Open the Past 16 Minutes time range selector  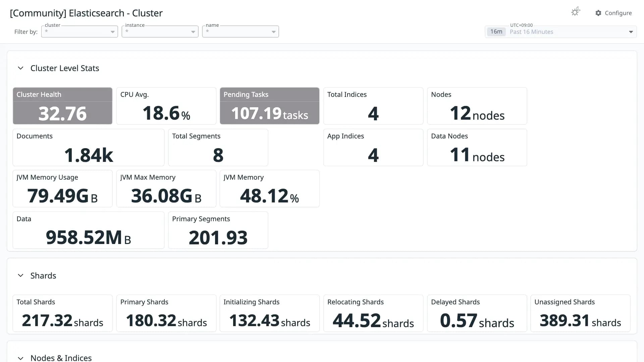click(561, 32)
